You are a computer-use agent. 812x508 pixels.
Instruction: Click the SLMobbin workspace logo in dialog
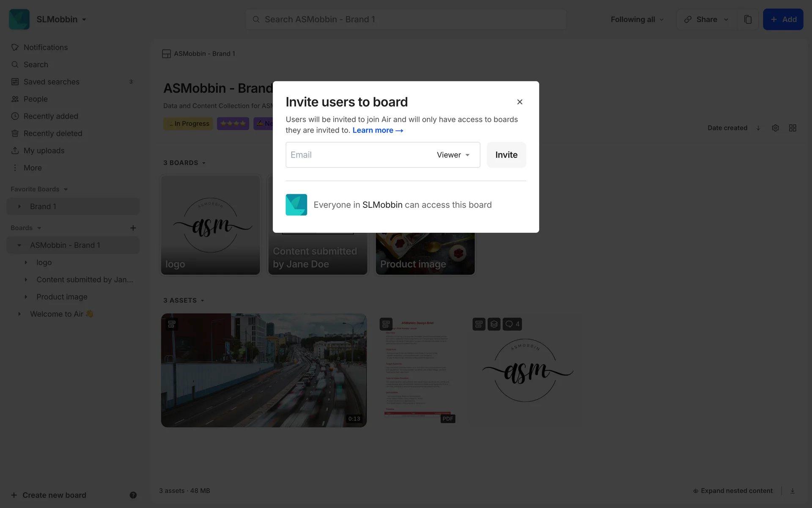coord(296,205)
